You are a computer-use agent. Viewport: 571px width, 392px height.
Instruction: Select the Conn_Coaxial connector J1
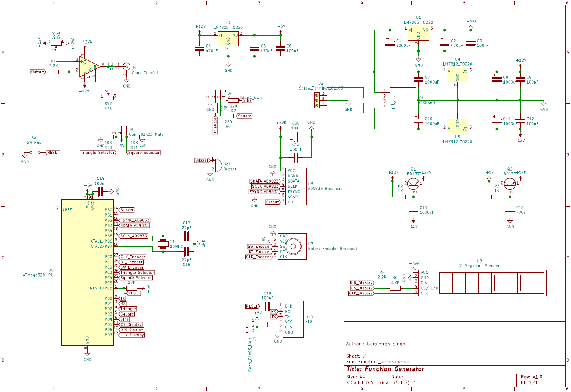pos(126,66)
